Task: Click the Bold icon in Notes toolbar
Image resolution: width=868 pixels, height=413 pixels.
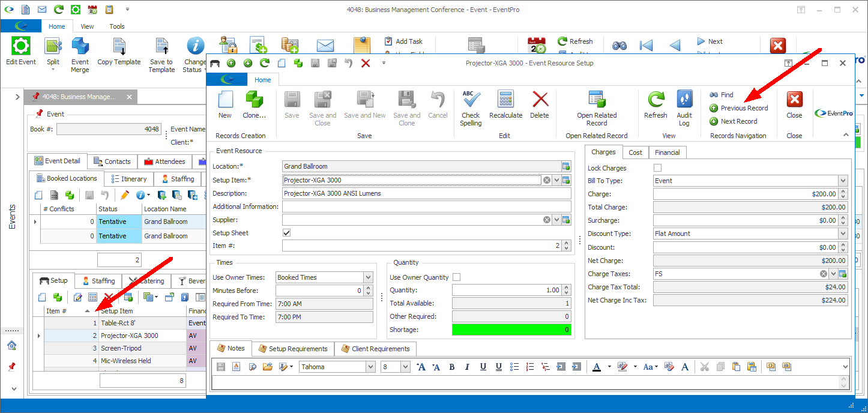Action: pos(452,367)
